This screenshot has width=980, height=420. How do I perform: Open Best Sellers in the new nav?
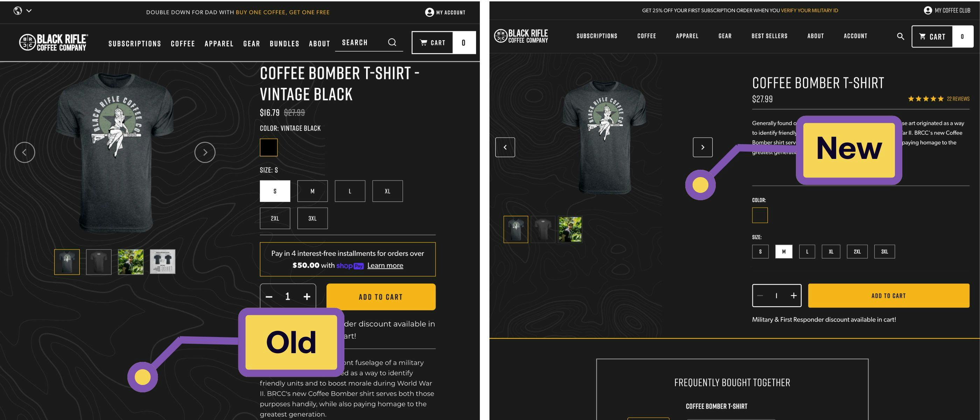coord(769,36)
